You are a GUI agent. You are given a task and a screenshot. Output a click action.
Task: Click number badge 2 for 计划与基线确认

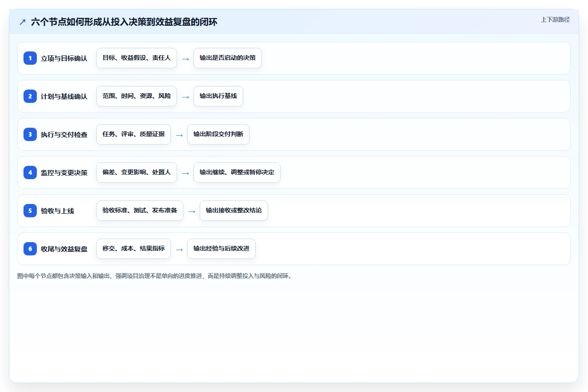click(x=30, y=96)
